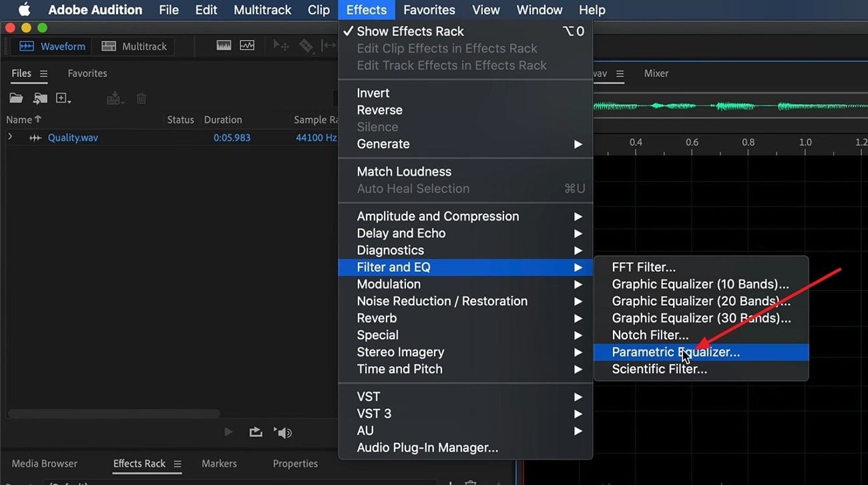The height and width of the screenshot is (485, 868).
Task: Show spectral frequency display
Action: (224, 45)
